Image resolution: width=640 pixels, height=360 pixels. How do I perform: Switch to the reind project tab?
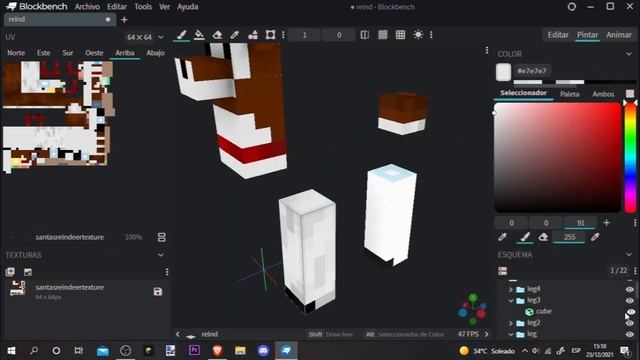point(60,19)
